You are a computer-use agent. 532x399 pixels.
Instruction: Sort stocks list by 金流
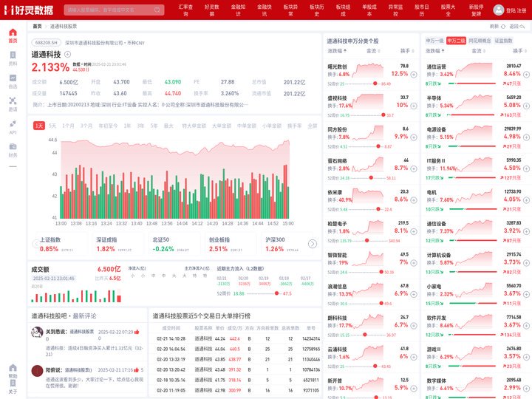tap(373, 51)
